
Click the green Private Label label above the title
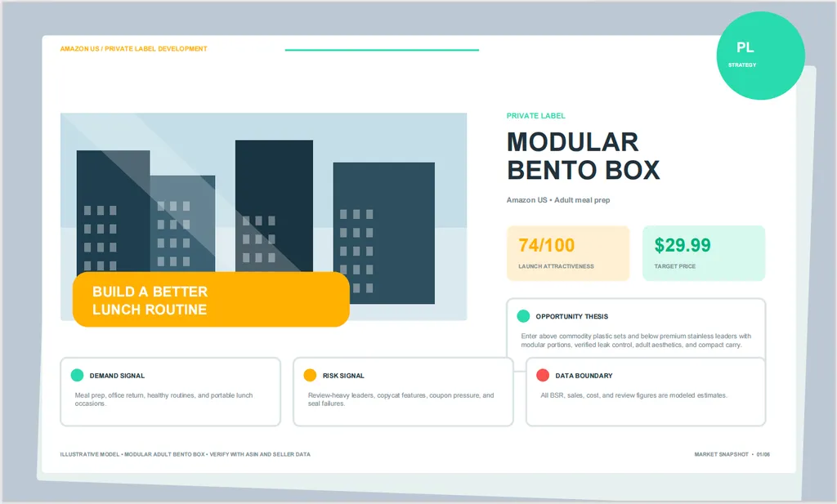click(x=535, y=116)
